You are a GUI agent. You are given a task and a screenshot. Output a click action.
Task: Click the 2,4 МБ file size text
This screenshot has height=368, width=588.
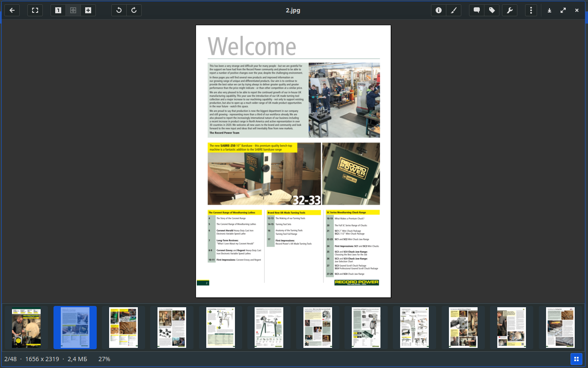pos(77,359)
